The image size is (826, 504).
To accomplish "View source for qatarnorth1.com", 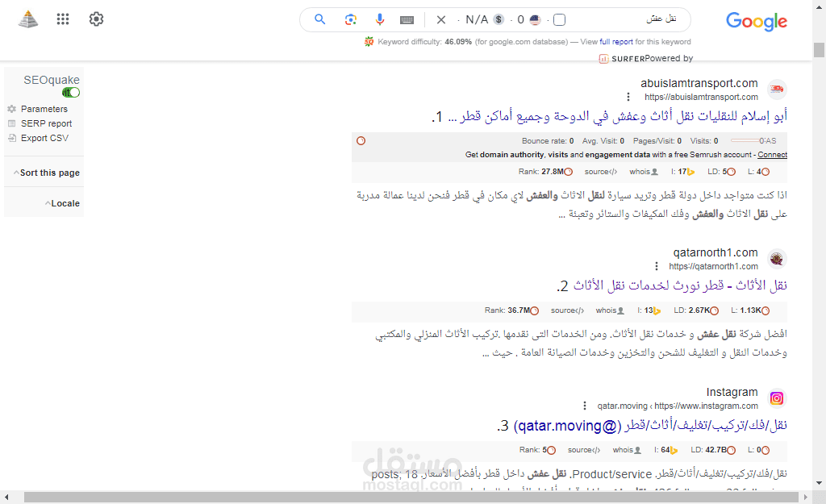I will coord(567,310).
